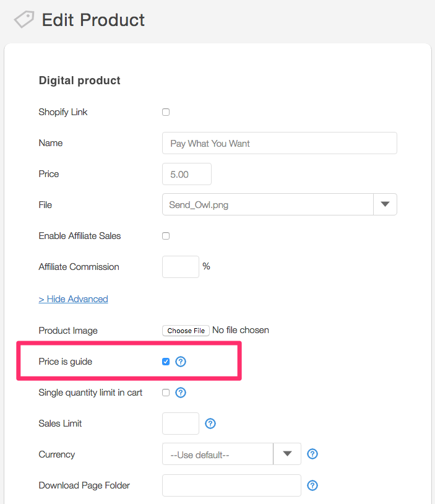View help for Download Page Folder
The width and height of the screenshot is (435, 504).
312,485
